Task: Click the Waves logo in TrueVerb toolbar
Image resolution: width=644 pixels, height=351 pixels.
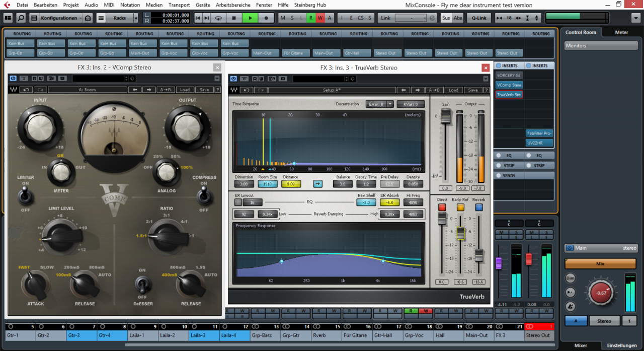Action: [234, 90]
